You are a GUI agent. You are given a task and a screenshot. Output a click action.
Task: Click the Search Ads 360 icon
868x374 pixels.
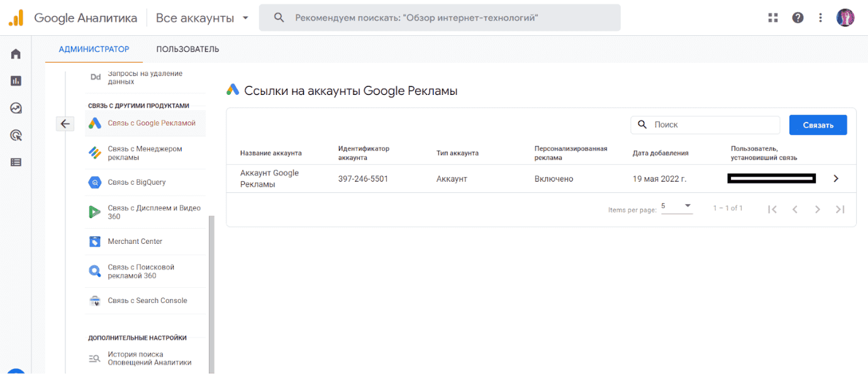point(95,271)
